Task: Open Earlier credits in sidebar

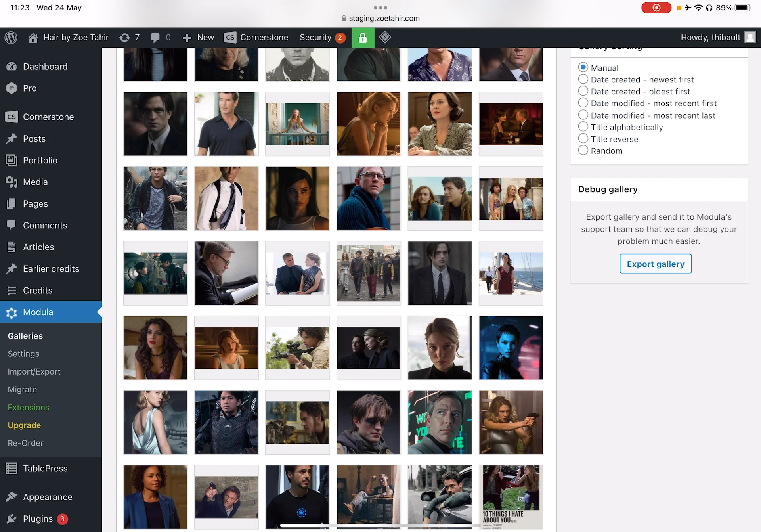Action: (51, 269)
